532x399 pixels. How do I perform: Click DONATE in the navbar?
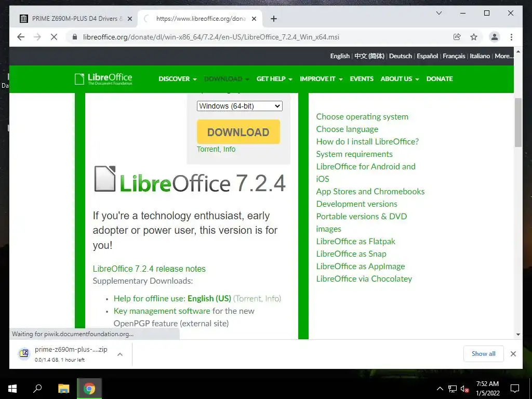click(440, 79)
